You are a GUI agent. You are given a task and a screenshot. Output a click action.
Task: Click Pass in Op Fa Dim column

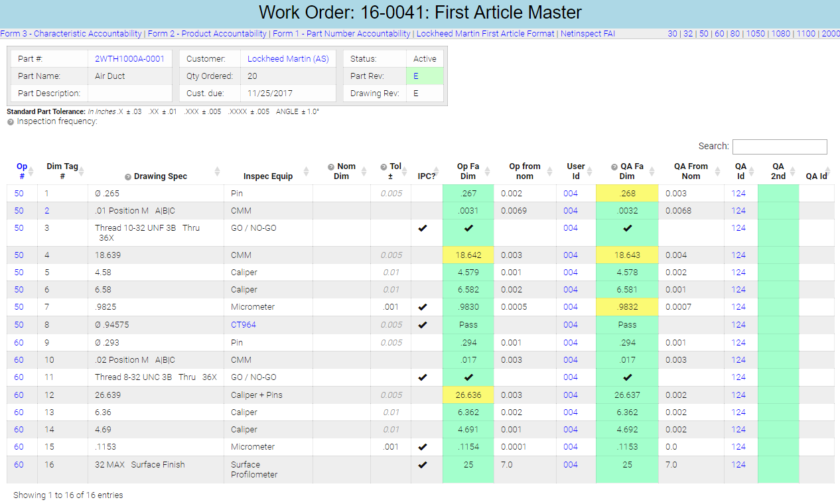coord(468,325)
